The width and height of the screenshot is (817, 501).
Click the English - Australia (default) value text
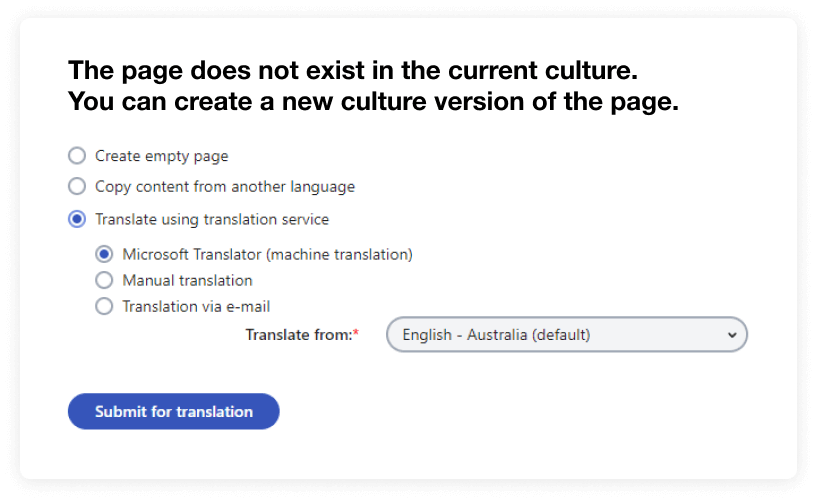pos(496,335)
